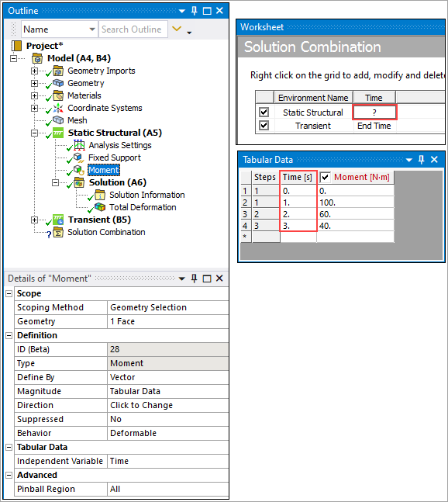This screenshot has height=502, width=448.
Task: Maximize the Outline panel
Action: [x=207, y=11]
